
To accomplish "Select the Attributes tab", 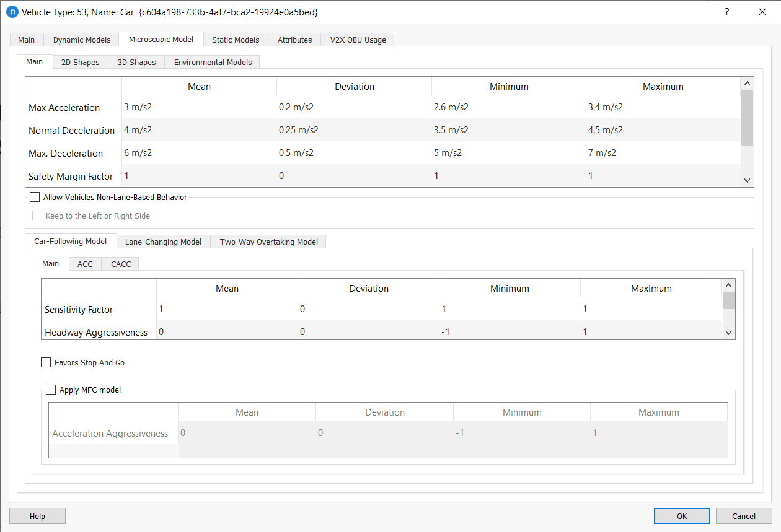I will [294, 39].
